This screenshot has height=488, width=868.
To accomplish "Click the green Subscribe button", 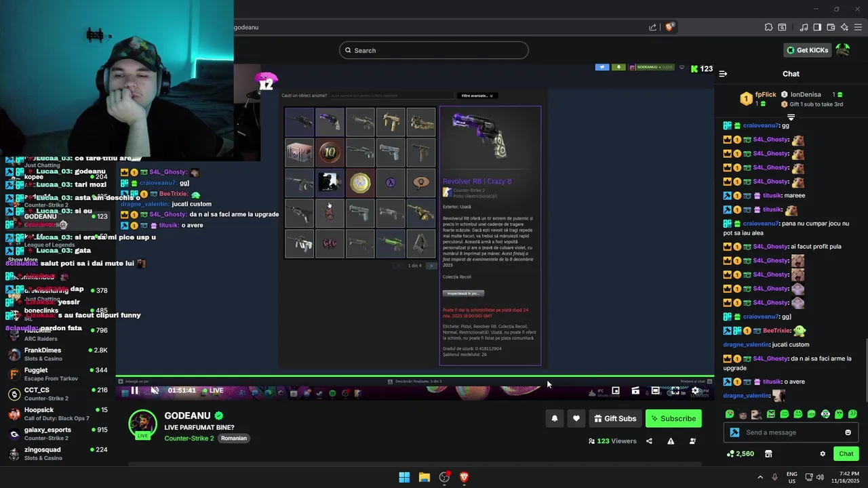I will [673, 418].
